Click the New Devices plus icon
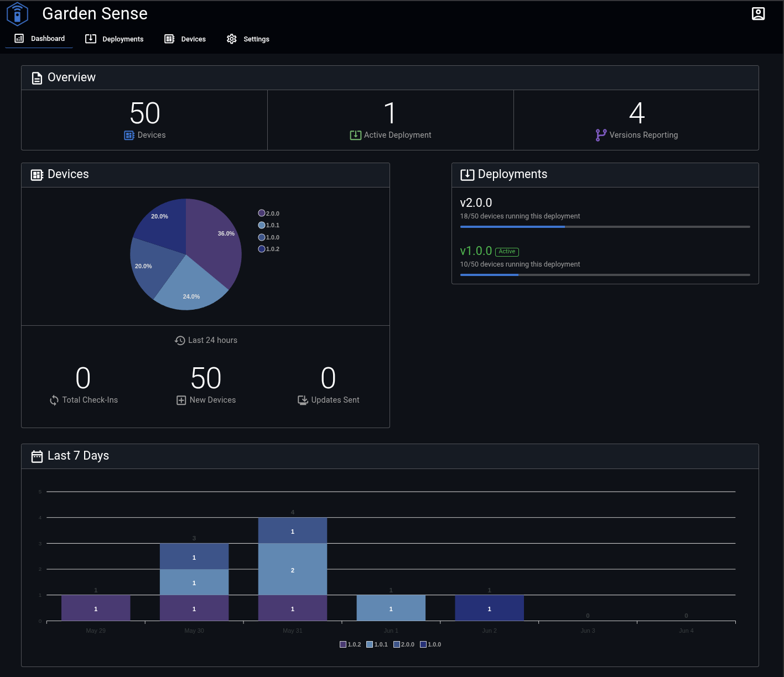 [x=181, y=400]
